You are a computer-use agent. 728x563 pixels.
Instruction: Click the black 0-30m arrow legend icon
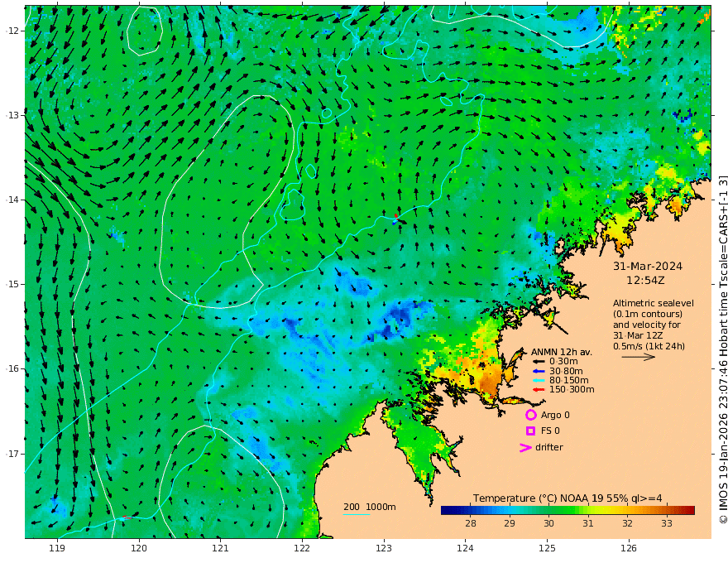tap(539, 362)
